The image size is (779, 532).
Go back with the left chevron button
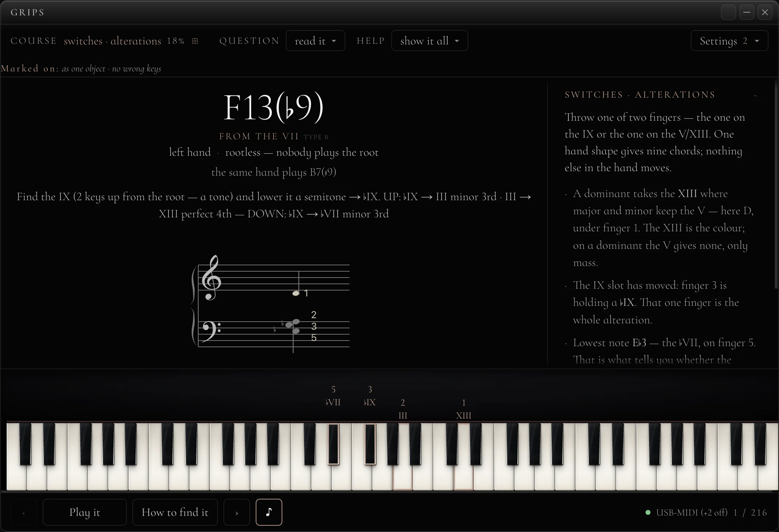pos(24,512)
